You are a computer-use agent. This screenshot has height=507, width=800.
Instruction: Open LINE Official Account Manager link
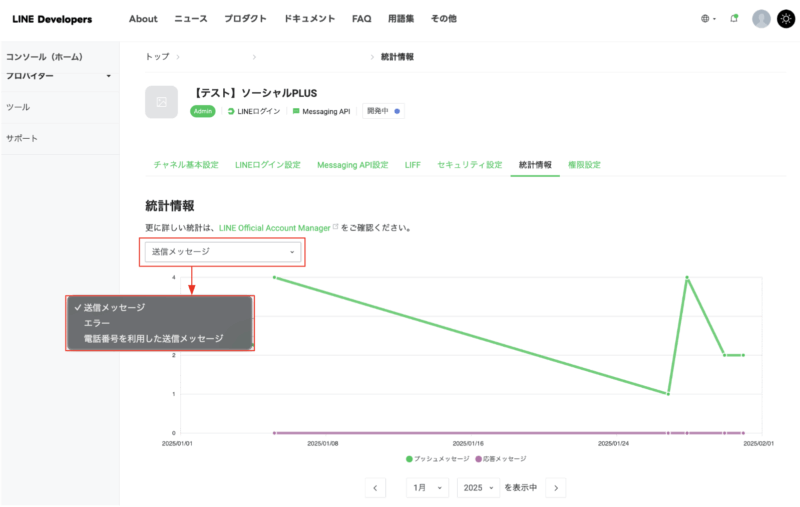pos(274,228)
